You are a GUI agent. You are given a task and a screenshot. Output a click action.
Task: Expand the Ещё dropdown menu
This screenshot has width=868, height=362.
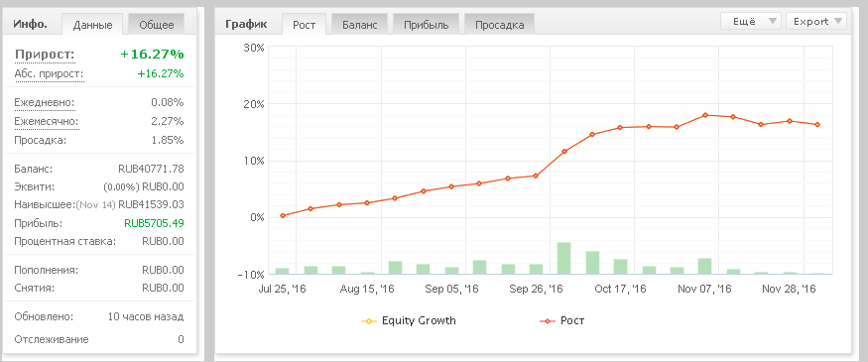750,22
